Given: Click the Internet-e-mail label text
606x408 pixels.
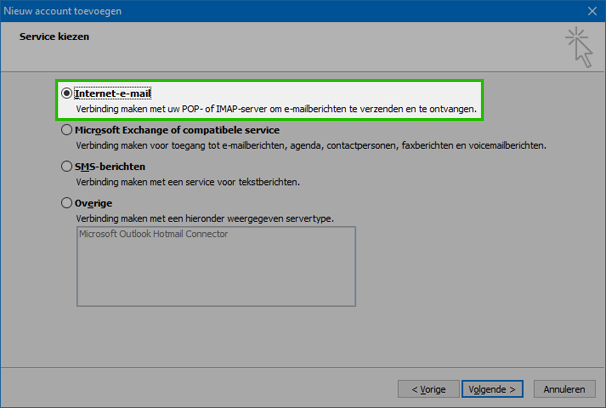Looking at the screenshot, I should pyautogui.click(x=112, y=94).
